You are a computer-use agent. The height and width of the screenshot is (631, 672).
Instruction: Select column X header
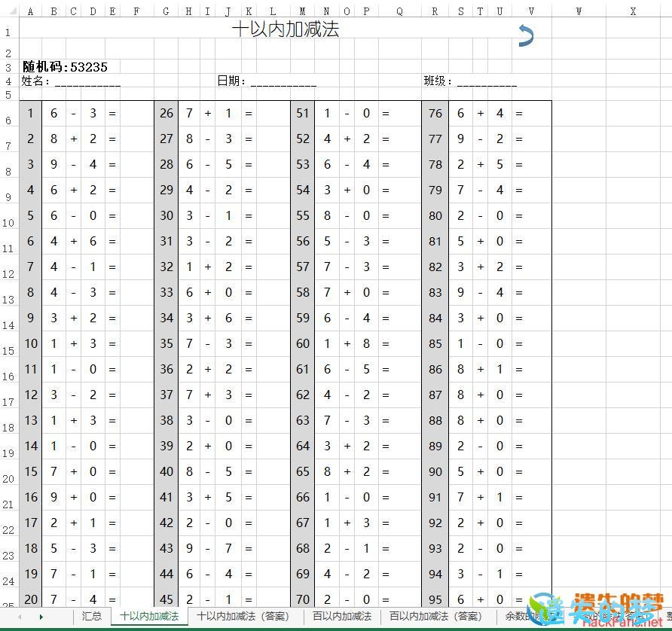634,11
